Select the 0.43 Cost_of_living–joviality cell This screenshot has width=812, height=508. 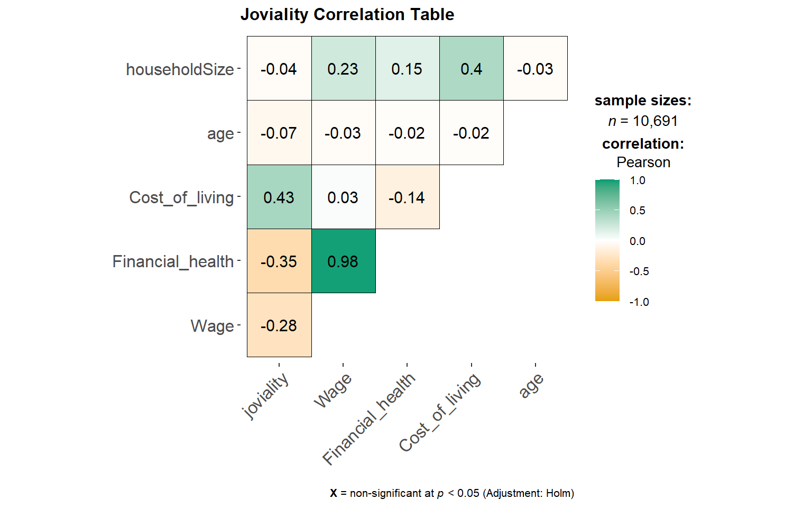coord(279,197)
